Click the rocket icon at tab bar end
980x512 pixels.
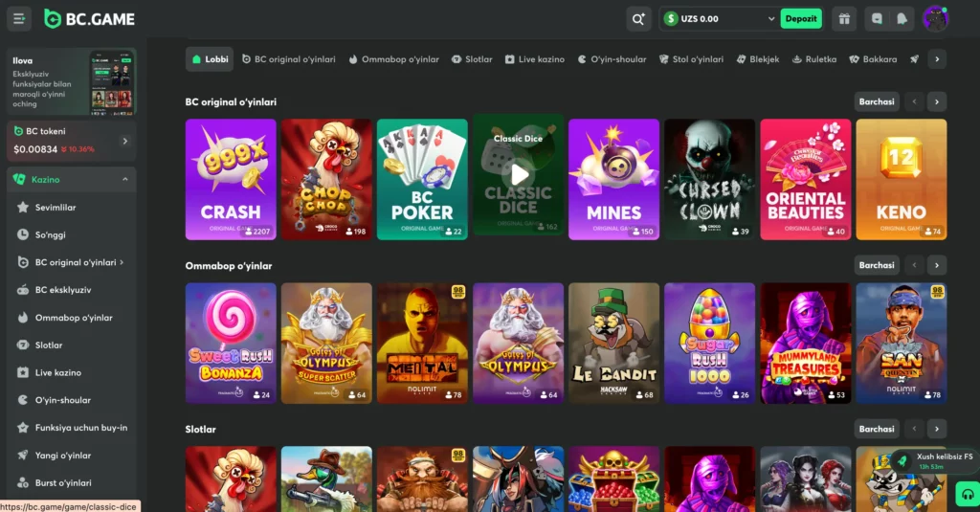(914, 58)
